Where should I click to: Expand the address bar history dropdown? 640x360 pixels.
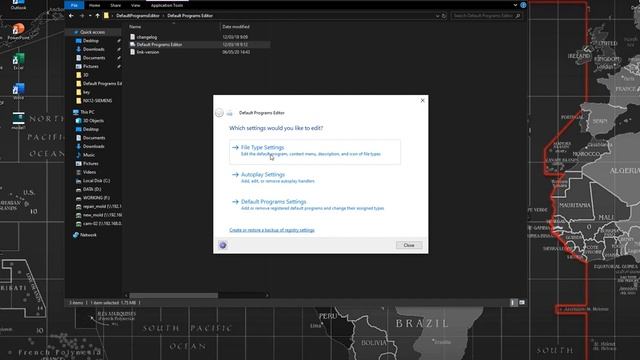tap(437, 16)
